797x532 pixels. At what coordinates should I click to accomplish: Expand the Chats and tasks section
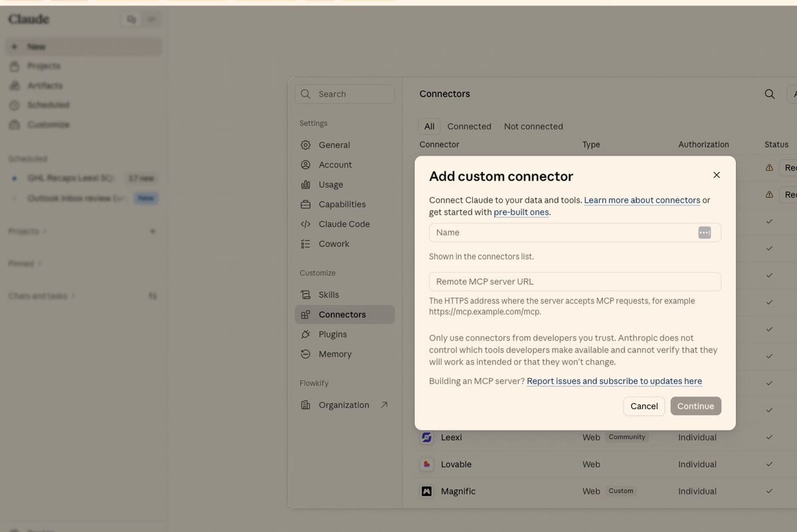tap(42, 296)
